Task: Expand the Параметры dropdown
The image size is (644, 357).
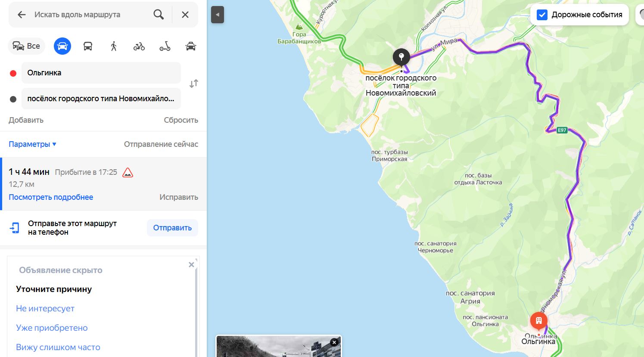Action: (33, 144)
